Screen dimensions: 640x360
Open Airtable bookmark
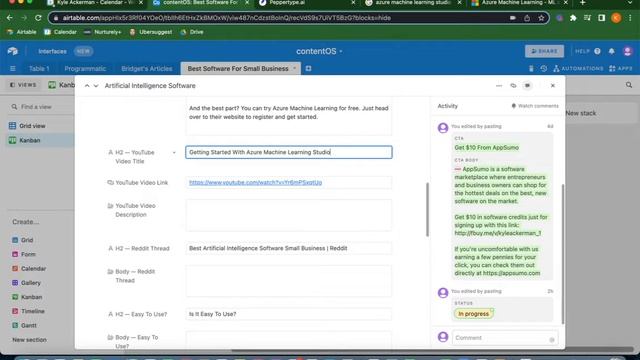point(22,32)
